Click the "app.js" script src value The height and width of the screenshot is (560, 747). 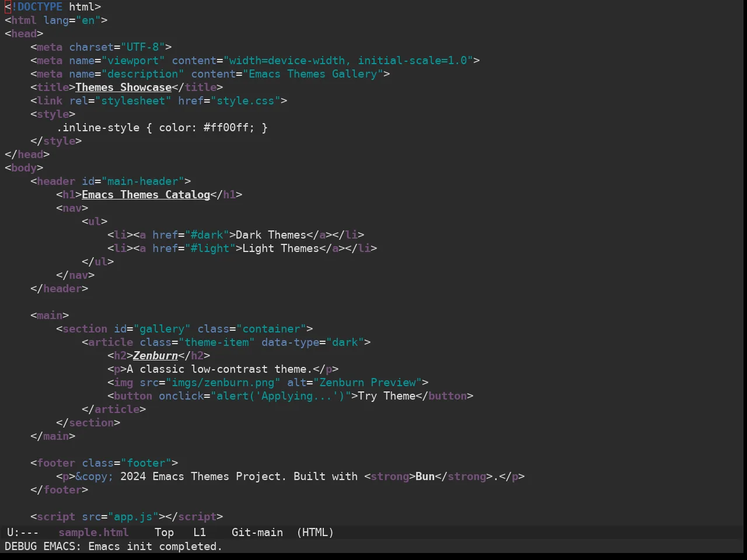[133, 517]
